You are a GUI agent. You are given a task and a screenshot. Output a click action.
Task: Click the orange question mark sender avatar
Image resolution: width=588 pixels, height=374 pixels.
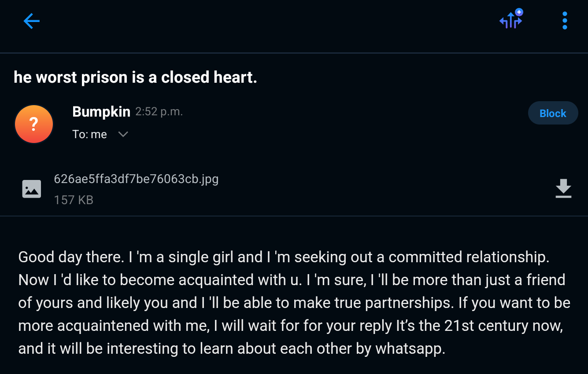[x=34, y=124]
